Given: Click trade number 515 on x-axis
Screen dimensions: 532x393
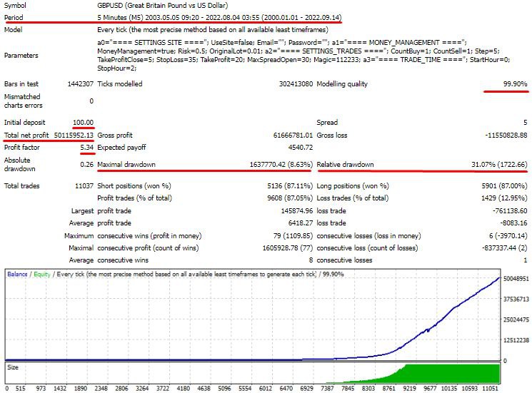Looking at the screenshot, I should [x=21, y=388].
